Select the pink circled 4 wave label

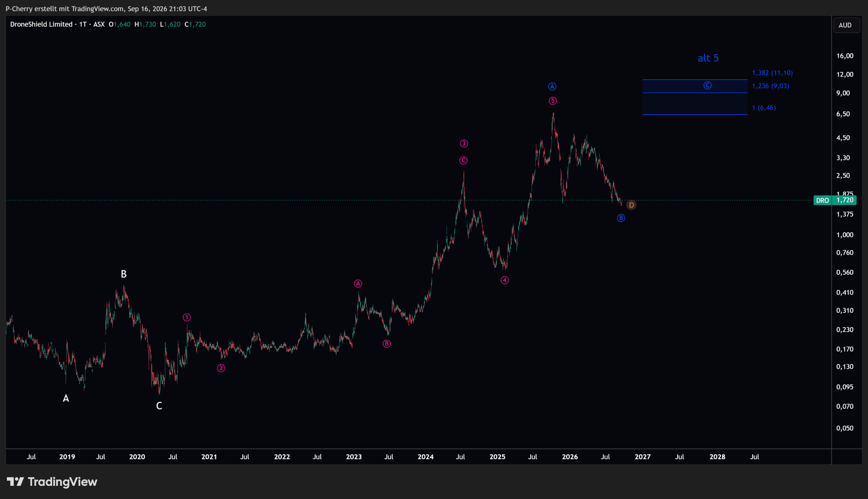pos(505,280)
